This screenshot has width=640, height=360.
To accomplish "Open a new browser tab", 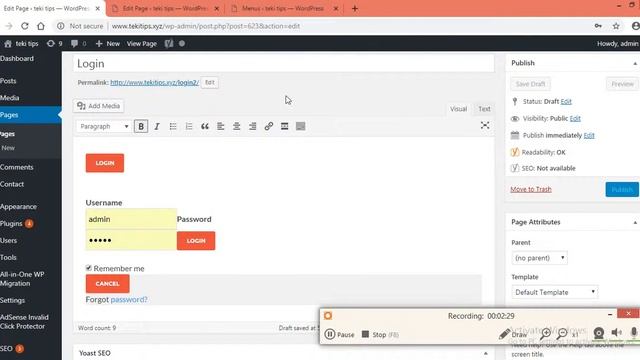I will pyautogui.click(x=354, y=9).
